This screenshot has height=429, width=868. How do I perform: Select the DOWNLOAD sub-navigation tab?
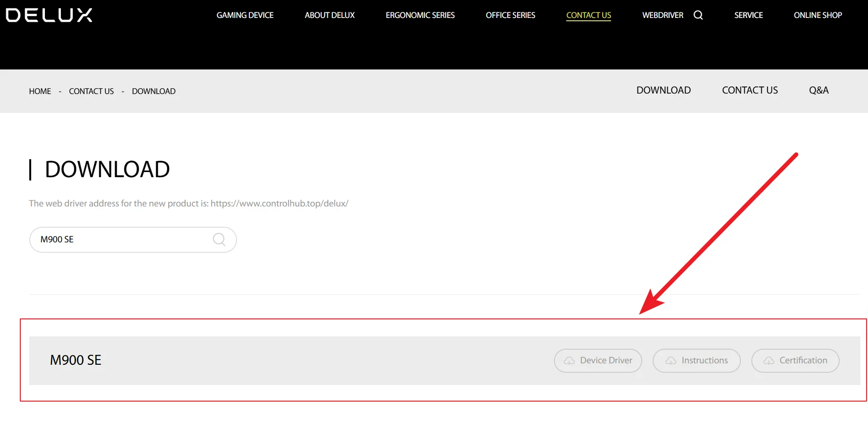coord(664,90)
